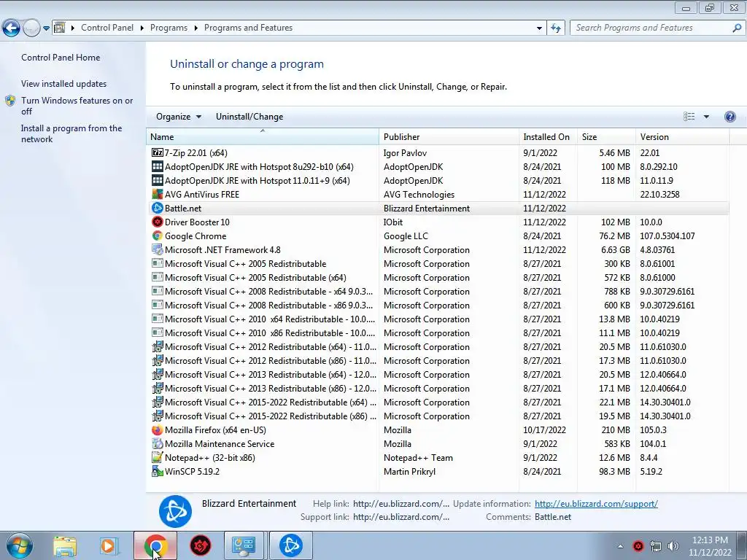Click the Battle.net icon in list

[158, 208]
